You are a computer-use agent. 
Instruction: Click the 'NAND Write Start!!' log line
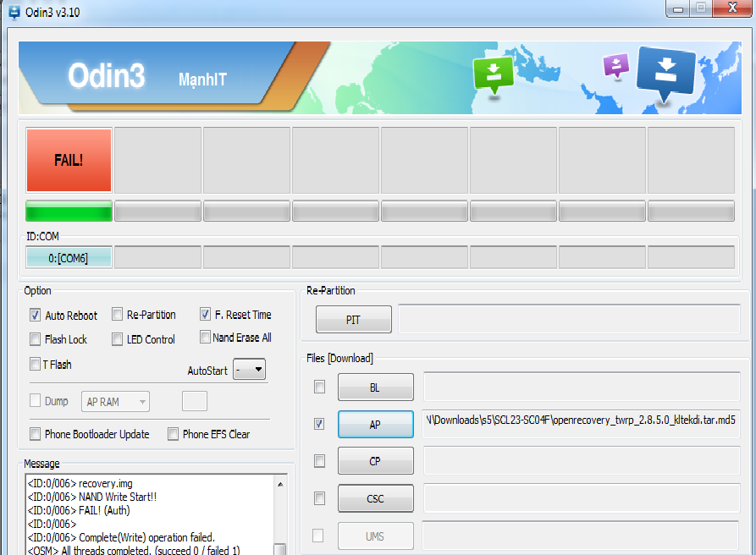[92, 497]
